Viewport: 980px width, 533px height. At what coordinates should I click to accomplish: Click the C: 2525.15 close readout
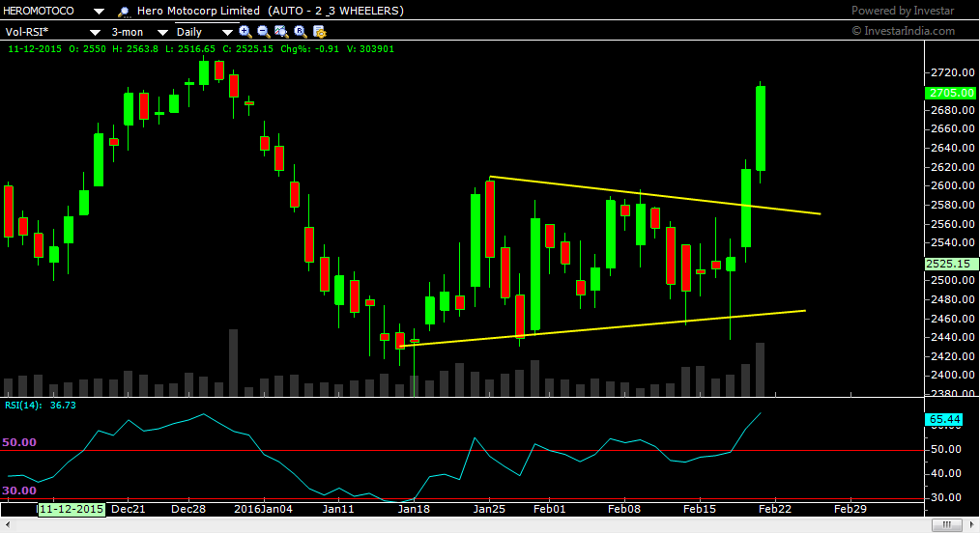(248, 48)
